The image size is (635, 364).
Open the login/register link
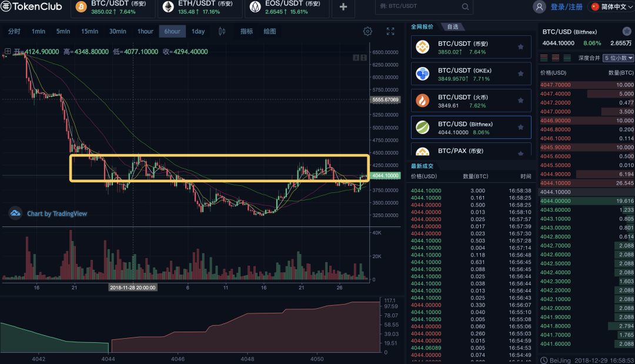coord(566,7)
